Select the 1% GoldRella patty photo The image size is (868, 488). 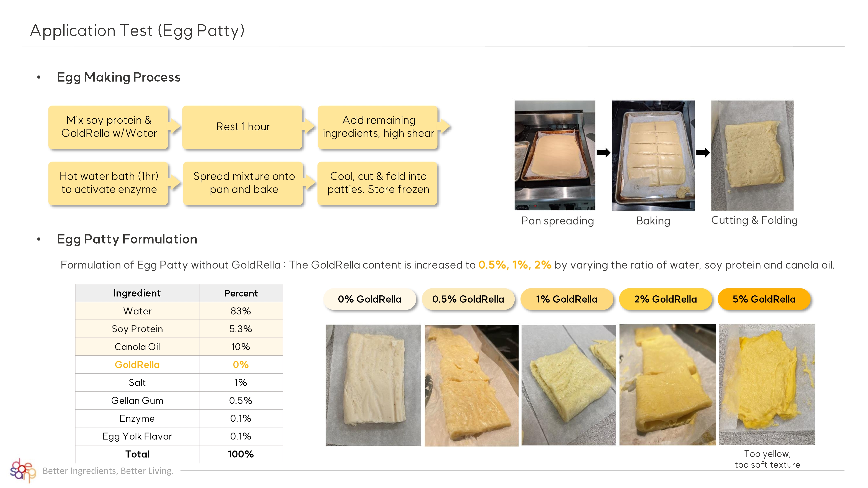tap(568, 385)
